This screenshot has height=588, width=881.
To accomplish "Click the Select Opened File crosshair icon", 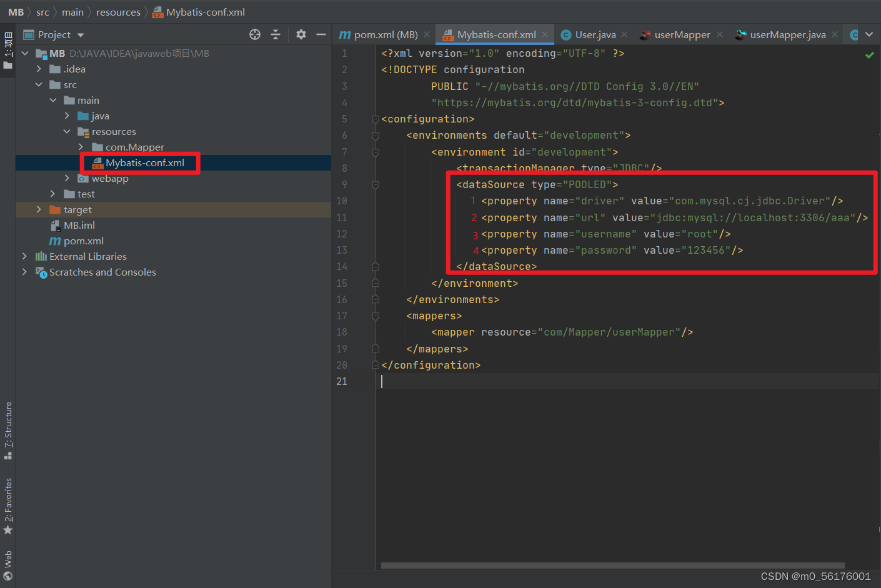I will tap(254, 34).
